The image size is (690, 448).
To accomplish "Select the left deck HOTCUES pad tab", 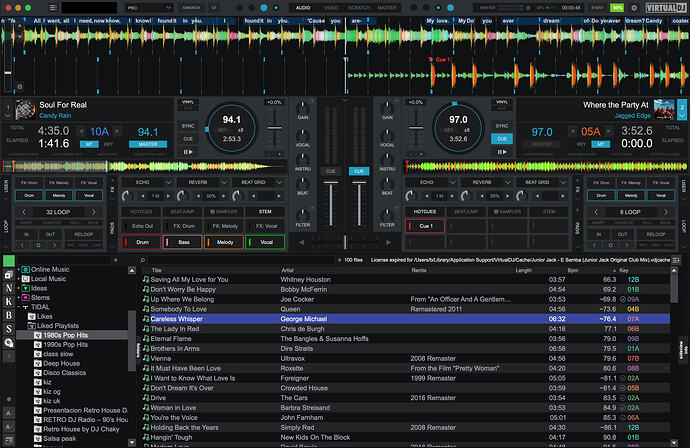I will (141, 212).
